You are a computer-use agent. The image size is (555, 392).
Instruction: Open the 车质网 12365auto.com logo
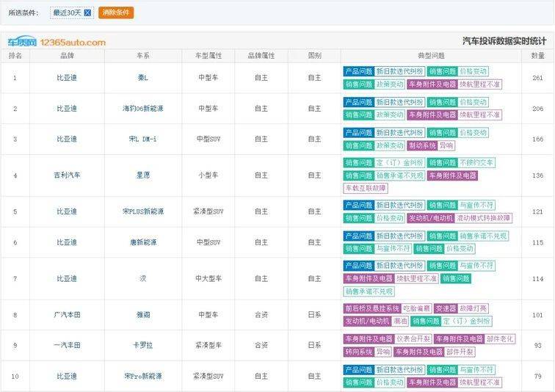[57, 42]
